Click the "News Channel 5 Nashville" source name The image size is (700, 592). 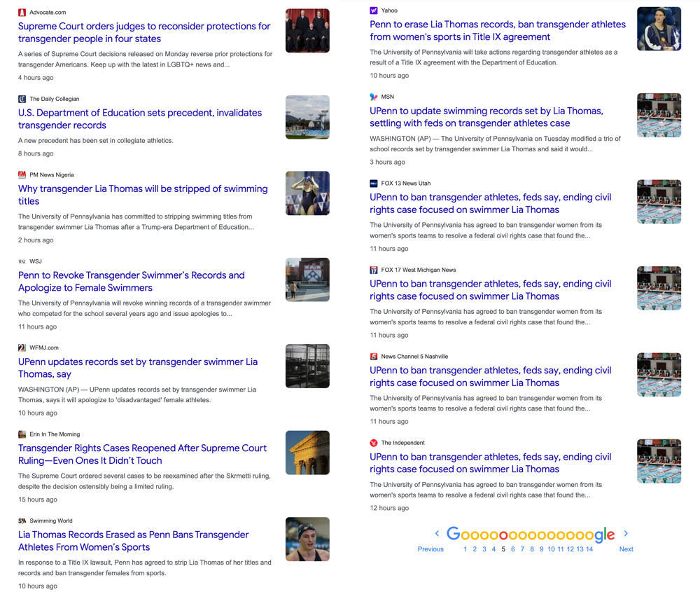(x=414, y=357)
